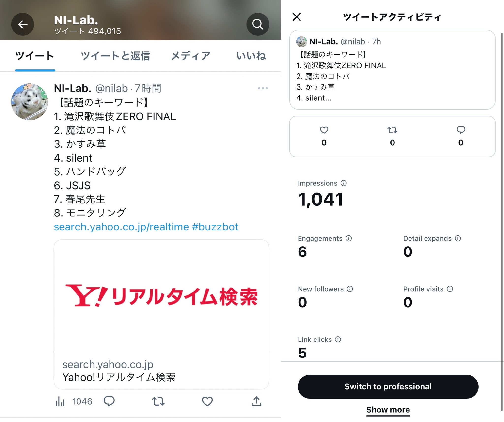Switch to the ツイートと返信 tab
Screen dimensions: 504x422
[x=115, y=56]
